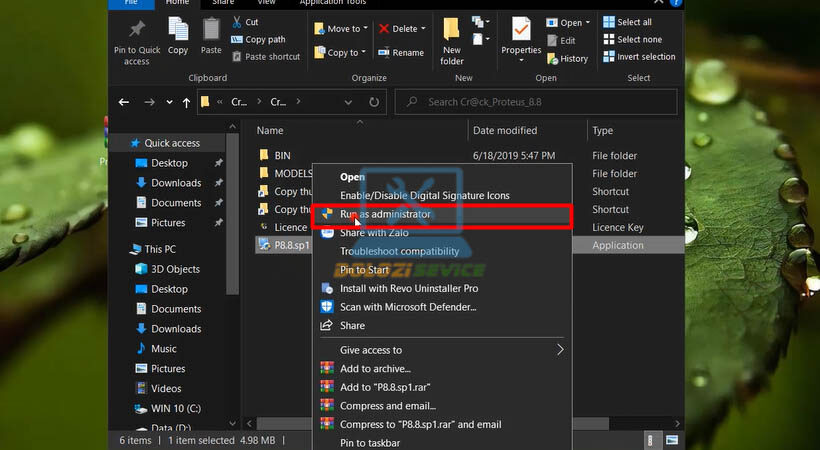Open the Downloads folder under Quick access
Viewport: 820px width, 450px height.
176,183
